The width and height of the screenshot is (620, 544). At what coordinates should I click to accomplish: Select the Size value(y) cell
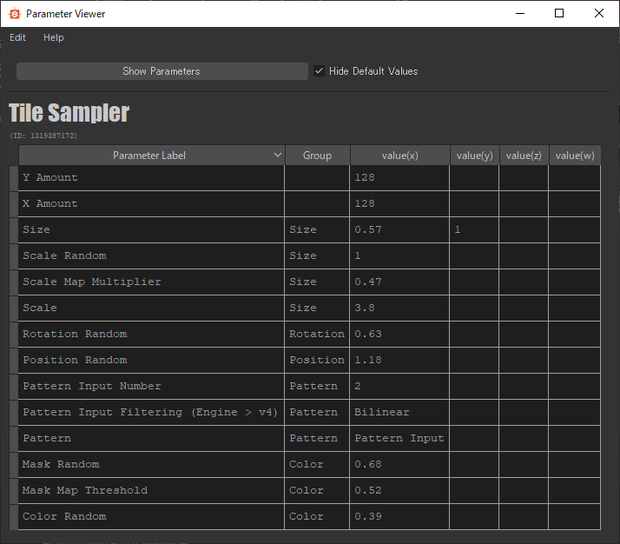[474, 230]
